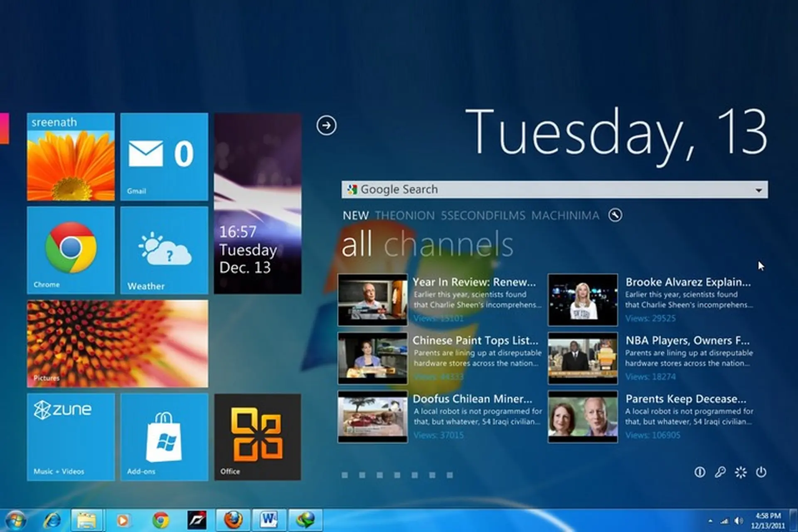Open channel settings wrench icon
The image size is (798, 532).
615,215
